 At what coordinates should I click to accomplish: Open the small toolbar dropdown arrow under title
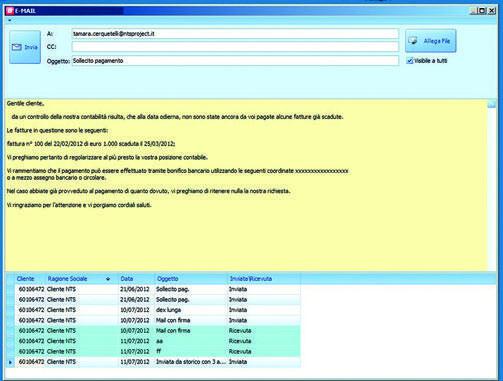[10, 20]
